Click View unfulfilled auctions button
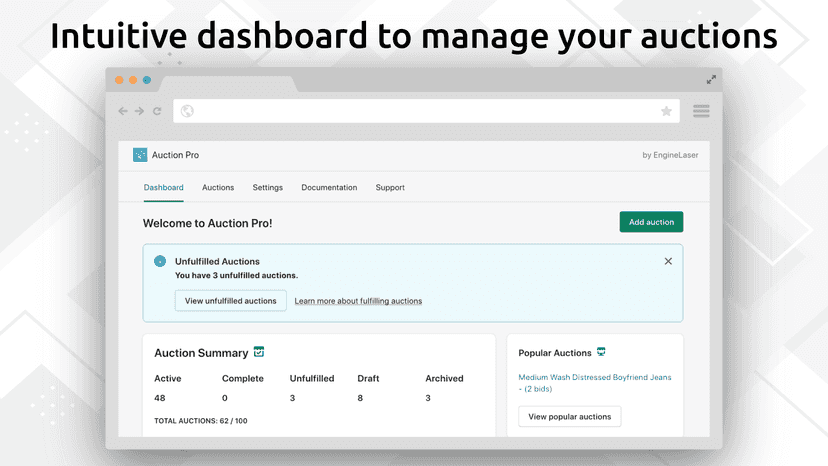 click(231, 301)
